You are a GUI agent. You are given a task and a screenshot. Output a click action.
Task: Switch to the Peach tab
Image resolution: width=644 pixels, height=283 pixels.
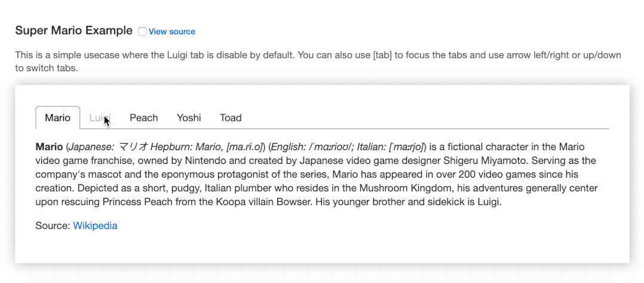coord(143,118)
